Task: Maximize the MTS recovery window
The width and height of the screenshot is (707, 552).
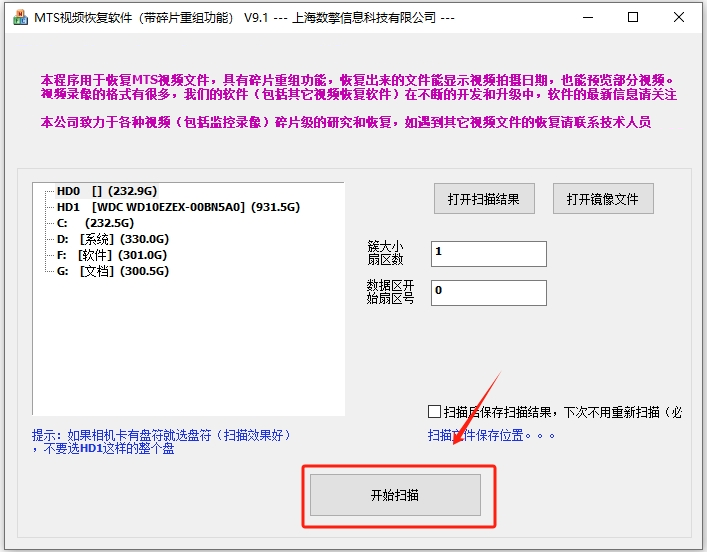Action: (633, 18)
